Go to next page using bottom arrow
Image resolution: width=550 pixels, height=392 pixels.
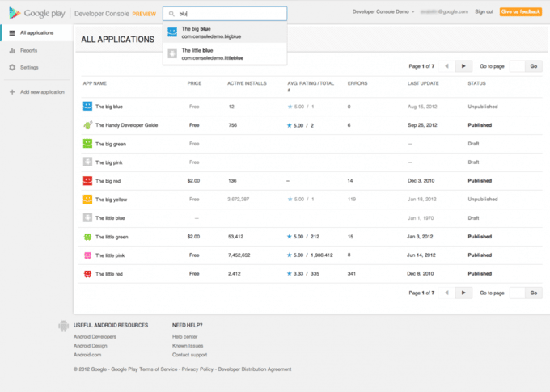click(463, 293)
